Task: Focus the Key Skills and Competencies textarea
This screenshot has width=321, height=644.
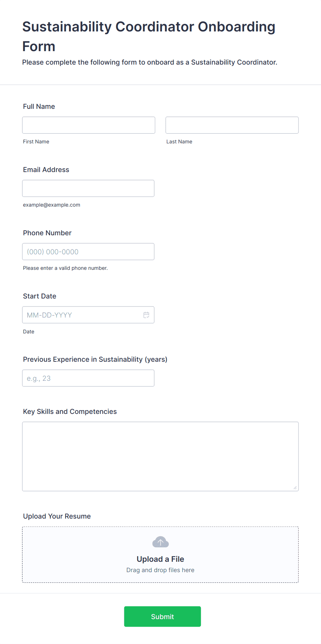Action: pos(160,456)
